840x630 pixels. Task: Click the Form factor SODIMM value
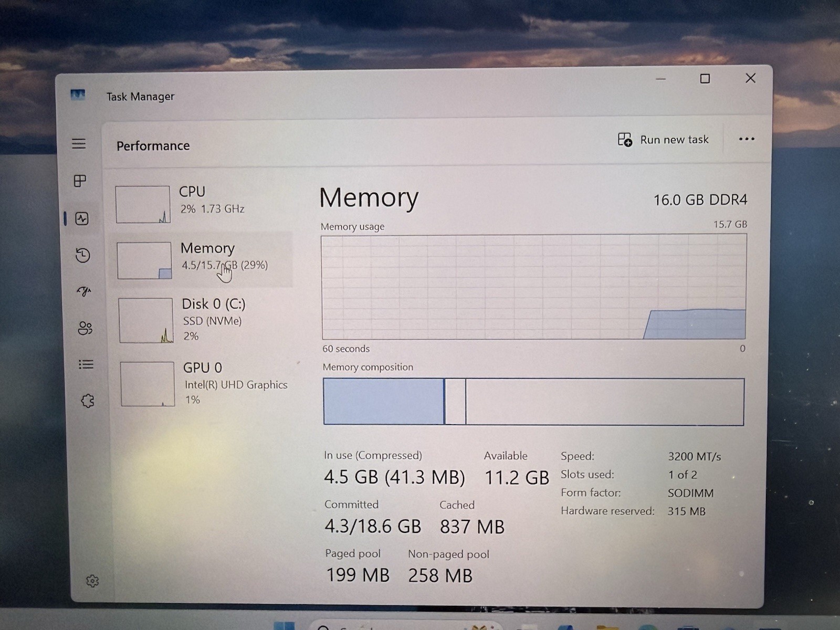pos(690,493)
